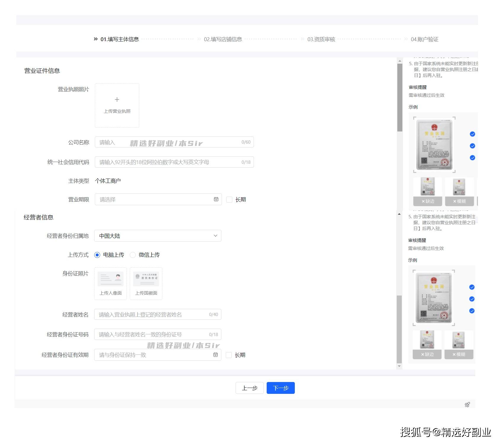504x443 pixels.
Task: Go to step 02.填写店铺信息
Action: click(x=223, y=39)
